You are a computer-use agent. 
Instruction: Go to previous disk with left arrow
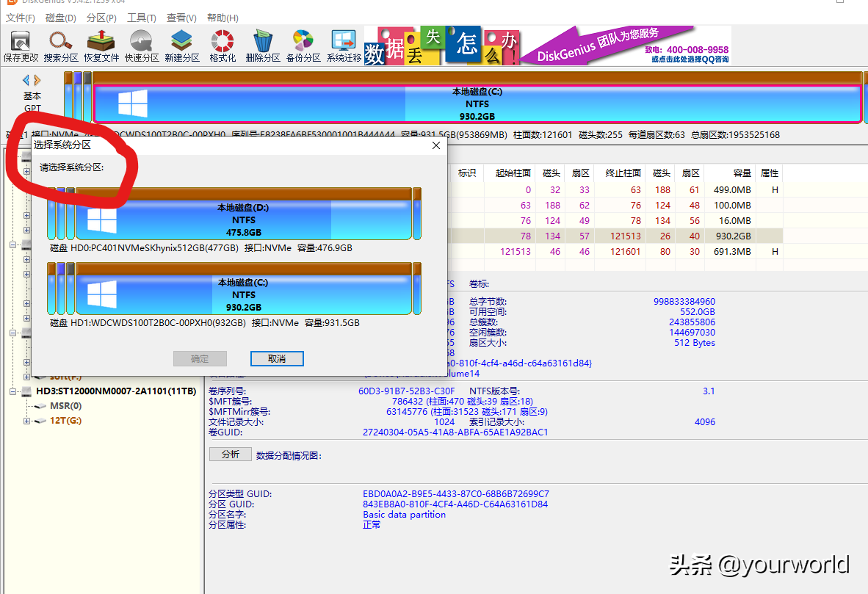click(26, 80)
